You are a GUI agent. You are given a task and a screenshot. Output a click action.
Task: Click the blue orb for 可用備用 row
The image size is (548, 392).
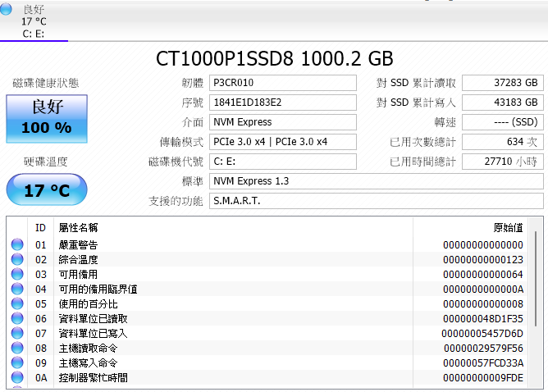[x=16, y=275]
